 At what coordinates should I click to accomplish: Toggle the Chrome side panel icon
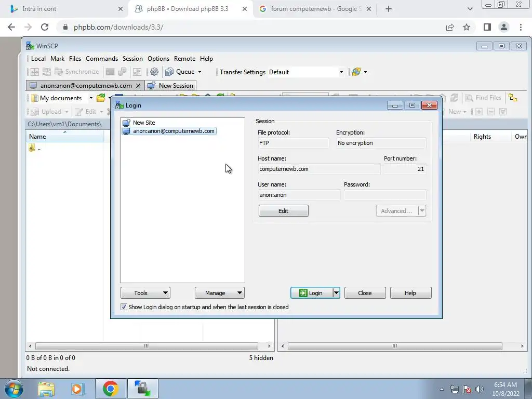click(x=487, y=27)
